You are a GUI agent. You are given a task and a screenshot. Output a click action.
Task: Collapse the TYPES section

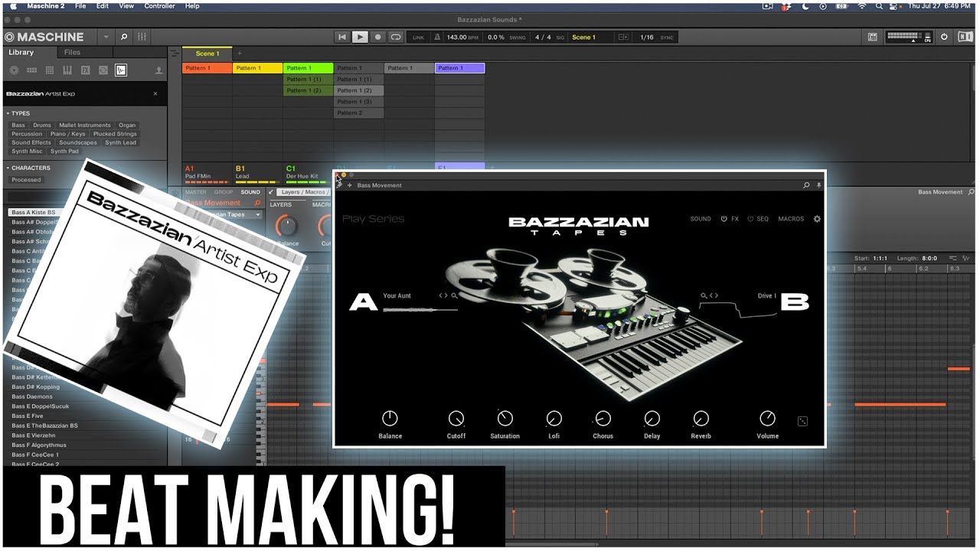pyautogui.click(x=8, y=113)
